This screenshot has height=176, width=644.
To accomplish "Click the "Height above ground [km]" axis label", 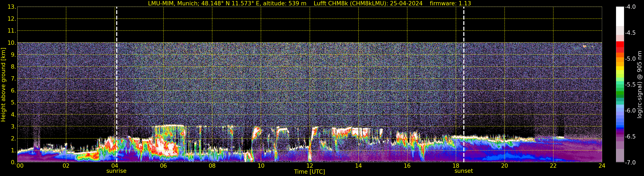I will pos(3,85).
